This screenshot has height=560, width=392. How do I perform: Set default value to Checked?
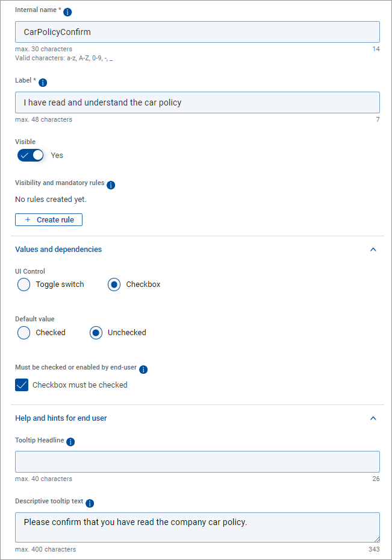[24, 333]
